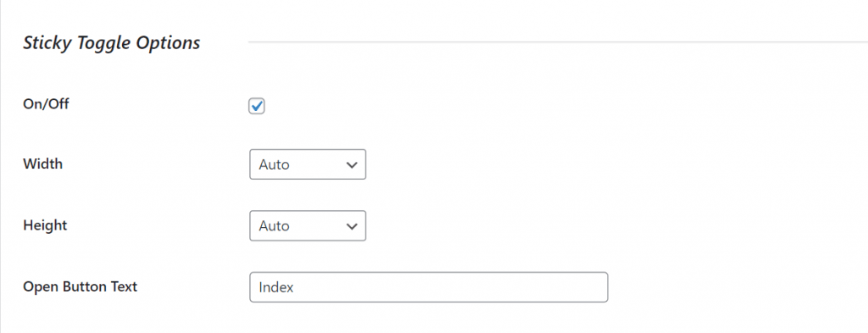Place cursor on the word Index
Screen dimensions: 868x333
(276, 287)
